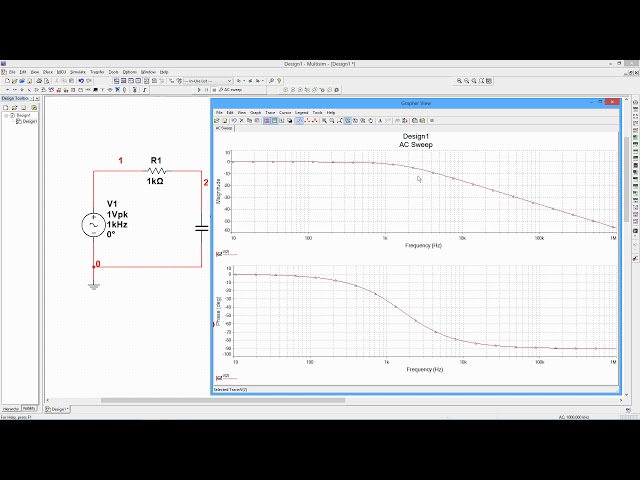Zoom out on the schematic sheet

point(467,81)
